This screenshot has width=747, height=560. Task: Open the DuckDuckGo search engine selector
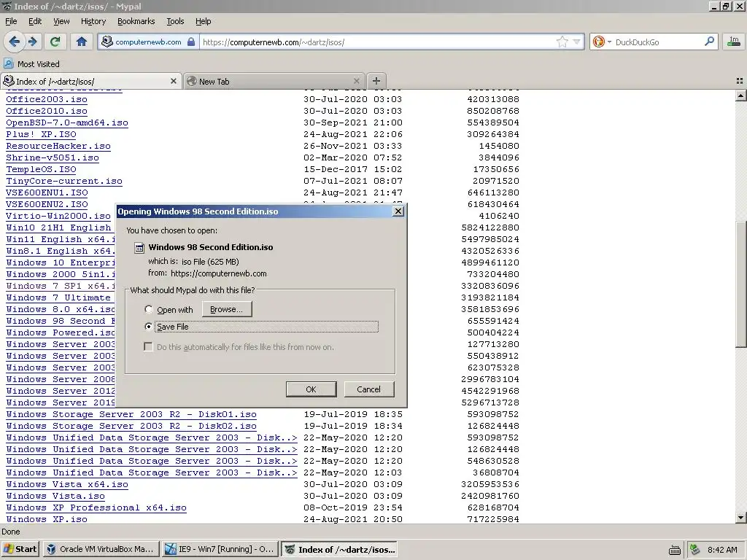[x=602, y=42]
